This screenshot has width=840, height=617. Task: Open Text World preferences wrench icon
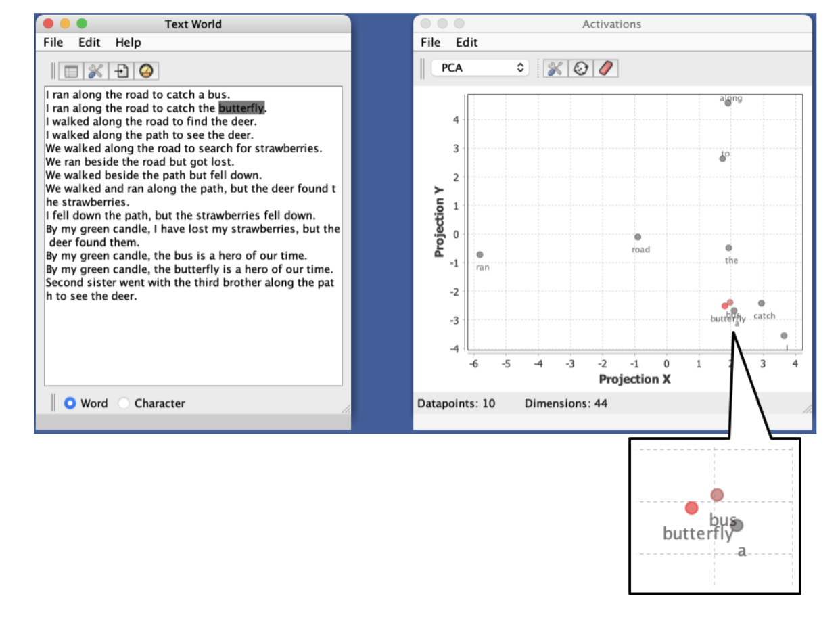click(x=95, y=71)
